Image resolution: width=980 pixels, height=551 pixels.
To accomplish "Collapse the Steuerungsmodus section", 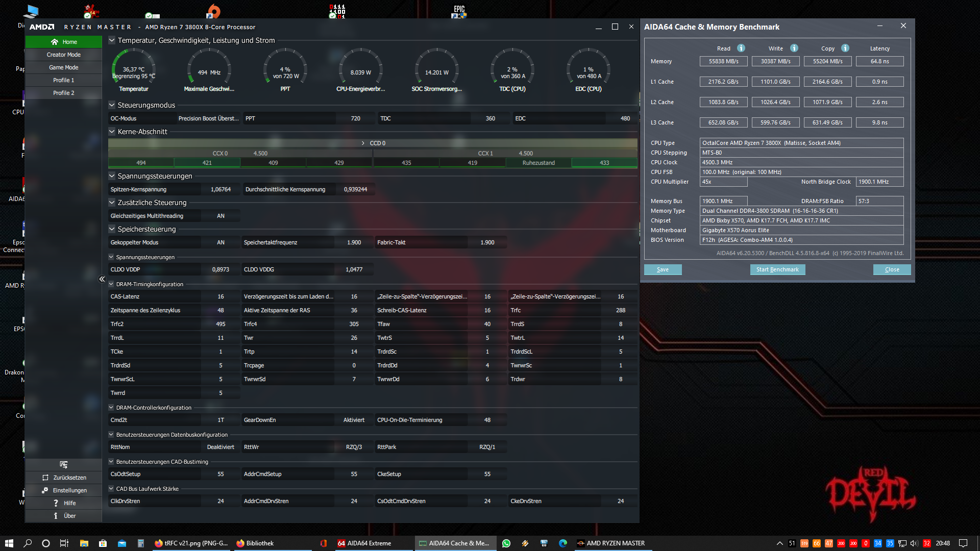I will pos(112,105).
